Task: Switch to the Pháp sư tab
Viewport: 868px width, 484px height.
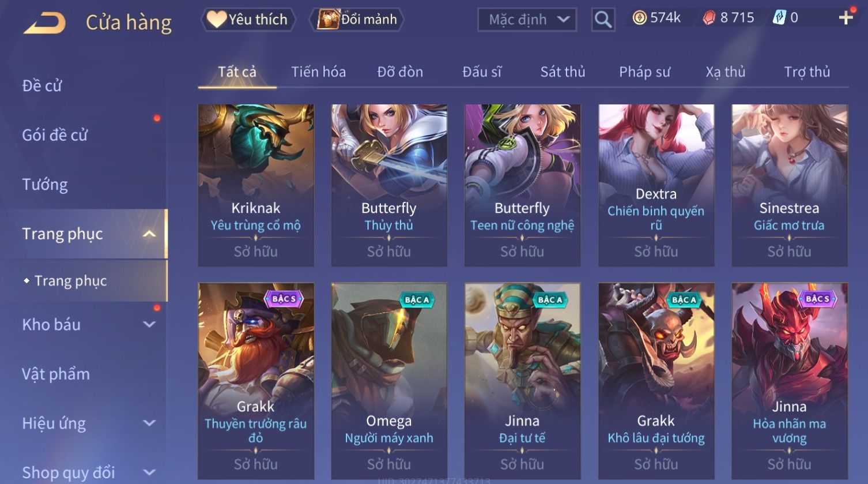Action: pyautogui.click(x=644, y=72)
